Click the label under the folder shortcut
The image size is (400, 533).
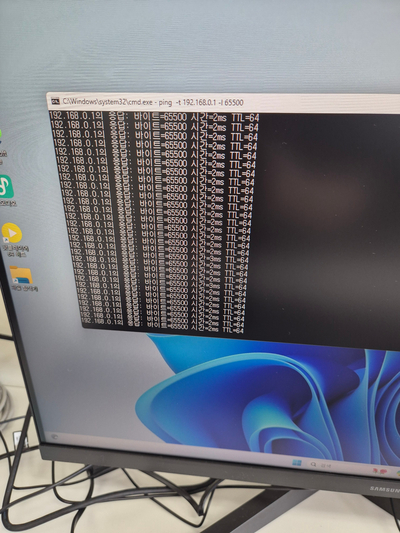coord(24,289)
